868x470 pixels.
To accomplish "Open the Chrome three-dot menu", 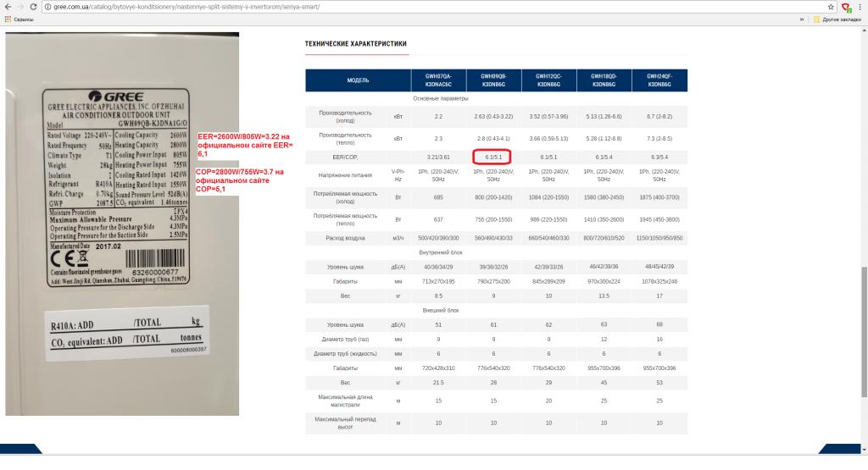I will pyautogui.click(x=860, y=7).
